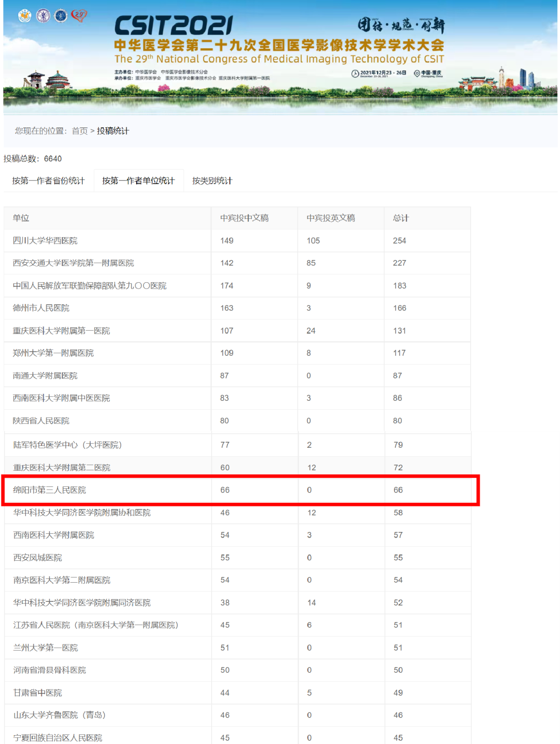This screenshot has width=560, height=744.
Task: Click the 西安凤城医院 entry
Action: point(37,558)
